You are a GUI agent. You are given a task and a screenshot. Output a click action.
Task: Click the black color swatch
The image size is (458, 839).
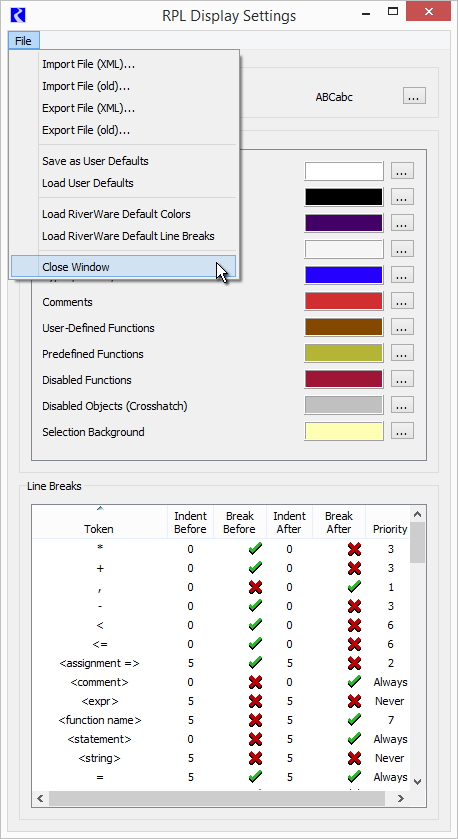pos(344,197)
